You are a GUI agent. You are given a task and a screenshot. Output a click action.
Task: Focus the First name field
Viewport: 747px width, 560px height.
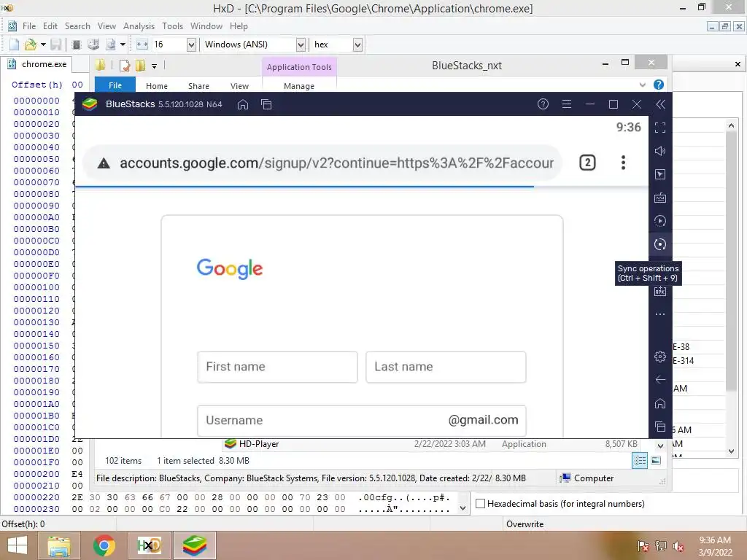point(277,367)
